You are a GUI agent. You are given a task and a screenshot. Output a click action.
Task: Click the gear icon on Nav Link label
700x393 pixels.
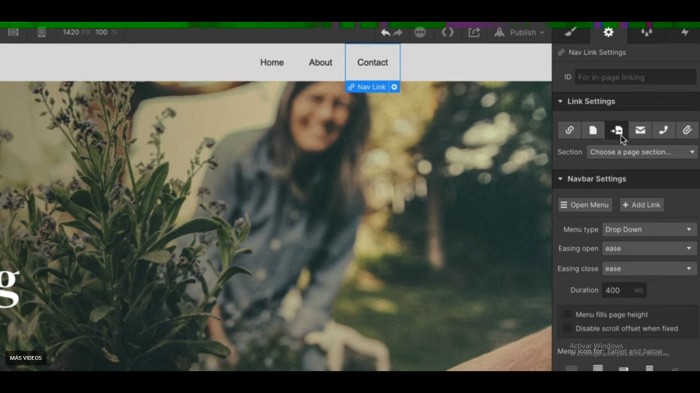[x=394, y=87]
